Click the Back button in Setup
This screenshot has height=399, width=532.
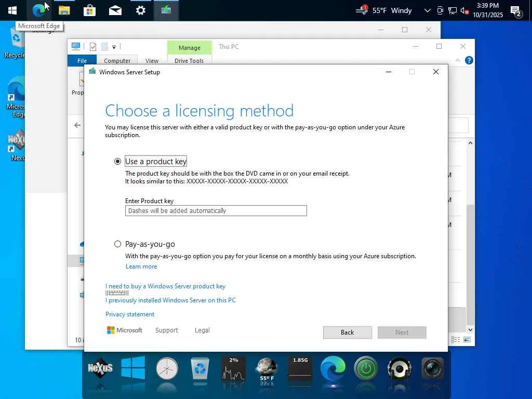(347, 332)
